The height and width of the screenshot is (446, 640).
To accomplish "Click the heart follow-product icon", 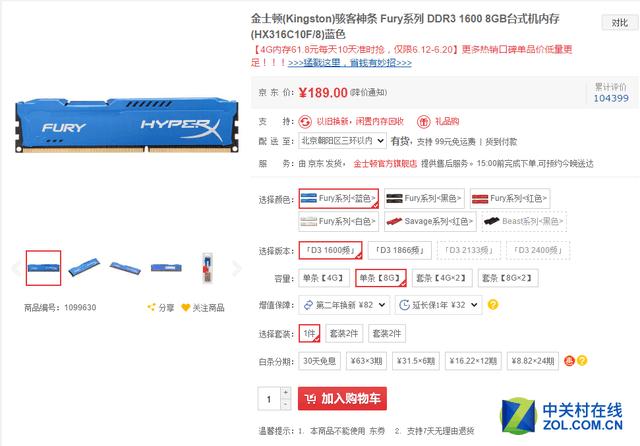I will pos(186,307).
